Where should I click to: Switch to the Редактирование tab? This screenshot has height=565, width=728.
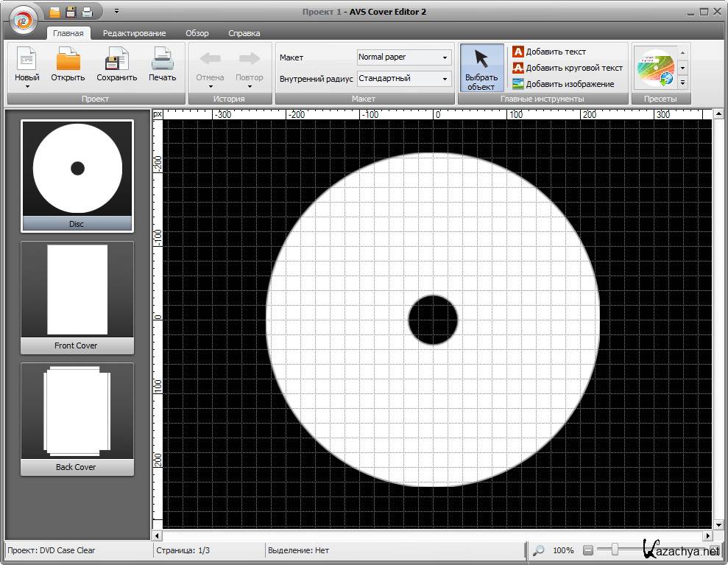(134, 33)
